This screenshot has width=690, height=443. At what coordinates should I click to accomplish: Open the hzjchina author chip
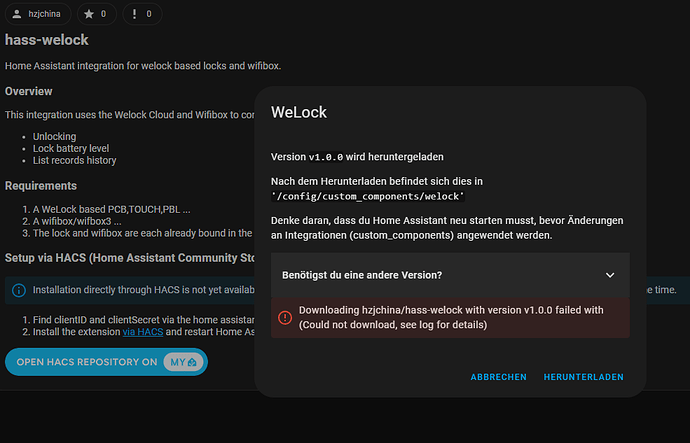[38, 14]
